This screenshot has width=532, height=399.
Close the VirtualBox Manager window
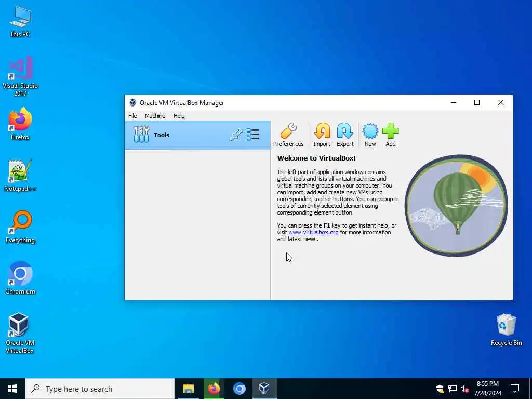500,102
